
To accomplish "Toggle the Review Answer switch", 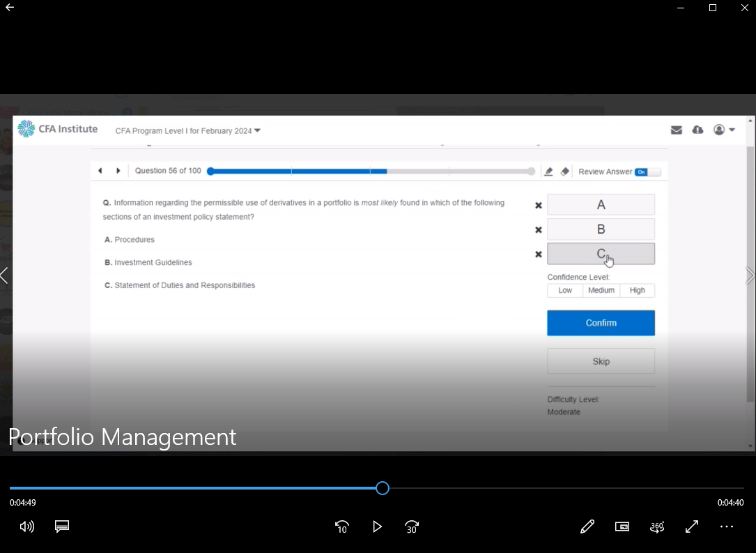I will coord(647,172).
